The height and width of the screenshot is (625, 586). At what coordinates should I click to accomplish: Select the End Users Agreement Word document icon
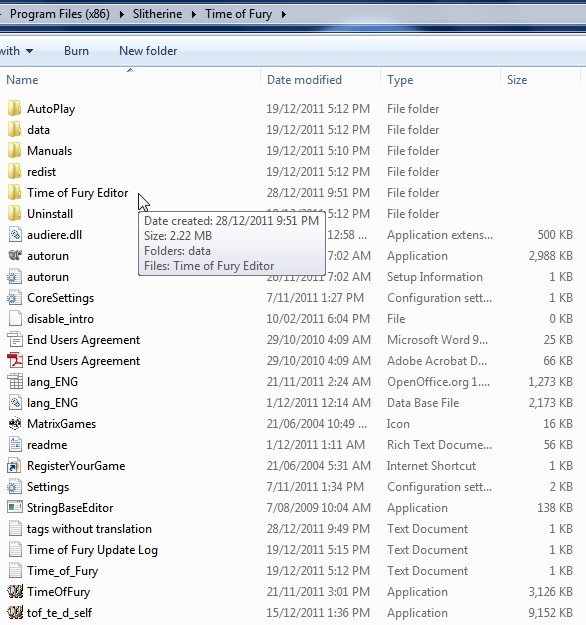15,340
